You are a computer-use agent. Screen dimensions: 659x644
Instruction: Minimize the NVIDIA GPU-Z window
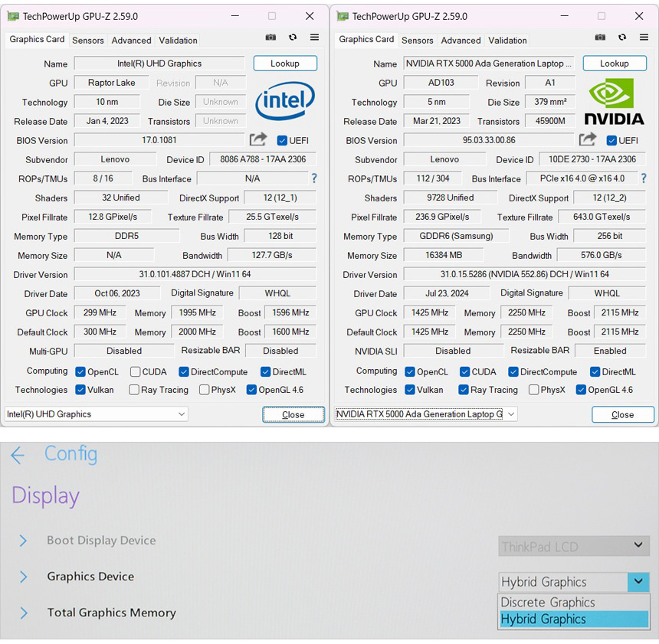(565, 16)
